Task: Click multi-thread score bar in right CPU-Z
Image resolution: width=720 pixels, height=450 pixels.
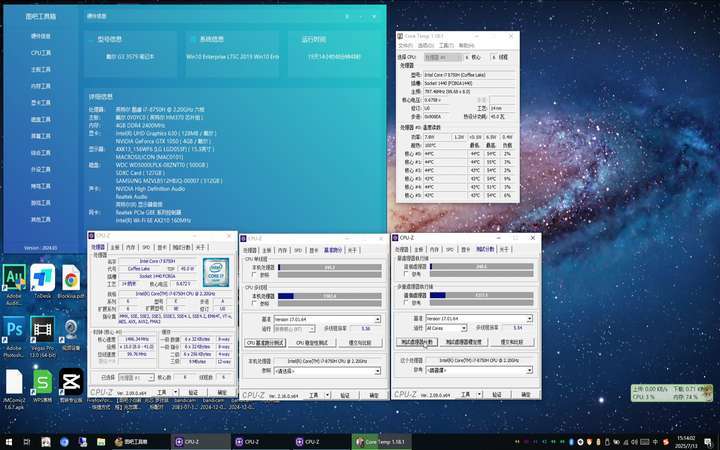Action: point(482,295)
